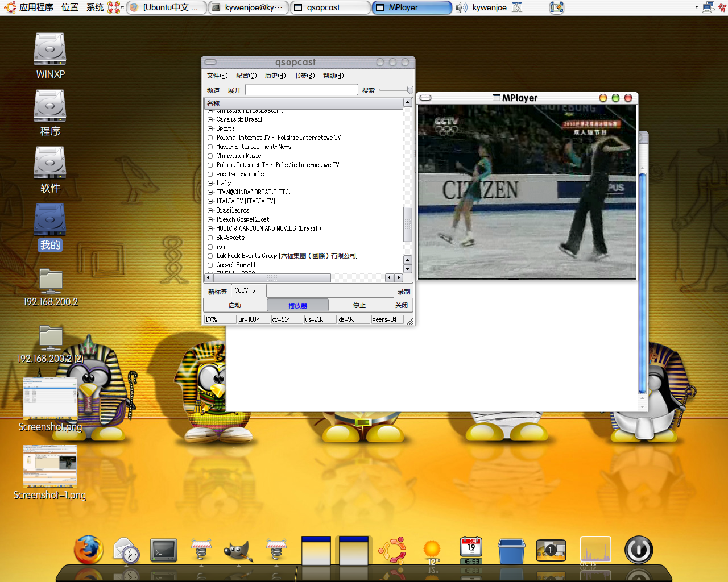Expand the positve channels group
Screen dimensions: 728x582
[210, 174]
